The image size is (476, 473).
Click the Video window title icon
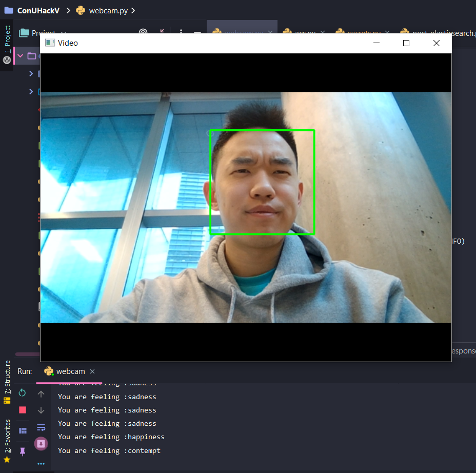pos(50,43)
